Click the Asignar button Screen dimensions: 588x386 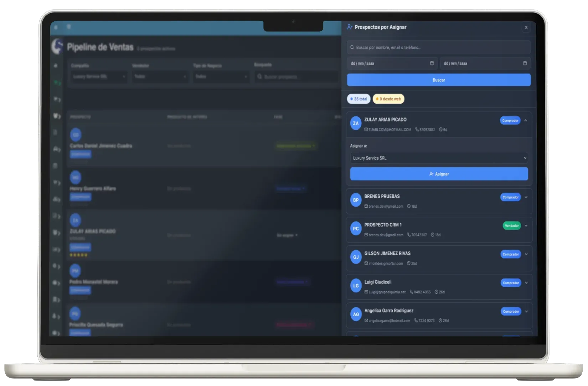tap(439, 174)
